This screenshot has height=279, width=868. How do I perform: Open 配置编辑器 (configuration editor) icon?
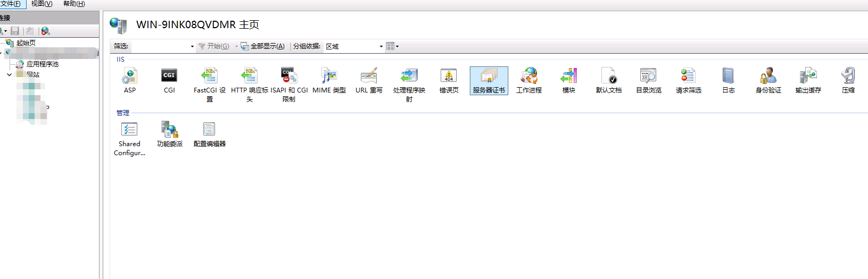coord(210,134)
